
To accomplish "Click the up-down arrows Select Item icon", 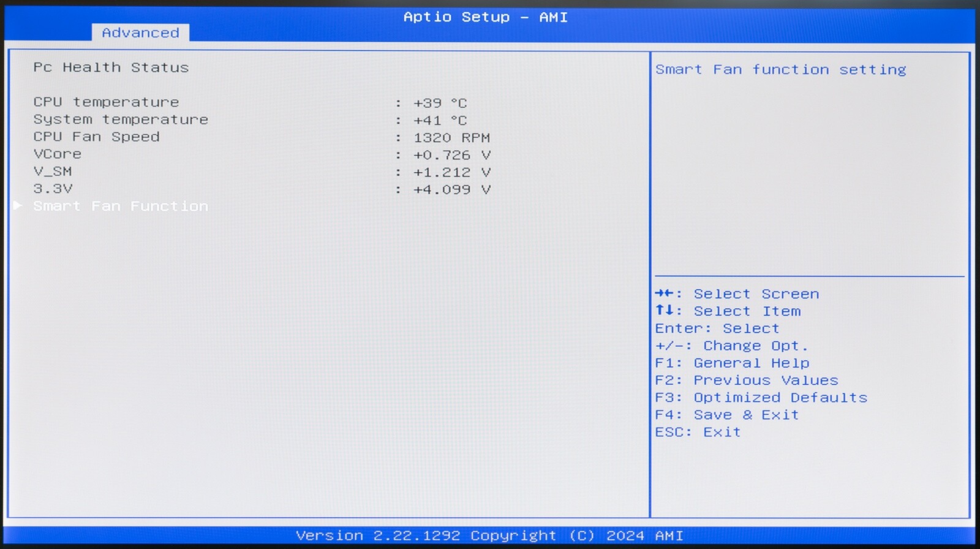I will [x=664, y=311].
